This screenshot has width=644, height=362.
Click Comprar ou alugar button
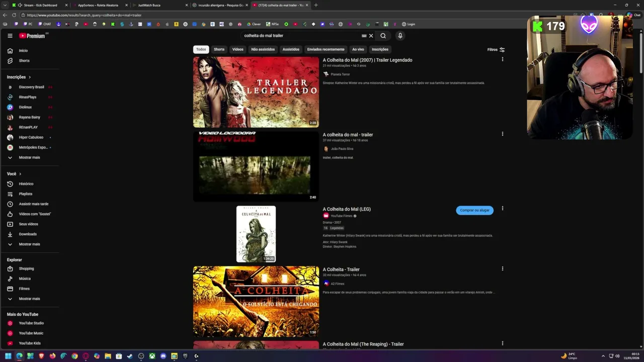point(474,210)
